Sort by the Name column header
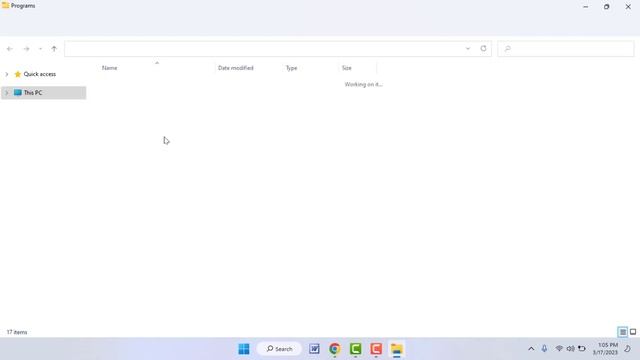The width and height of the screenshot is (640, 360). (x=109, y=68)
